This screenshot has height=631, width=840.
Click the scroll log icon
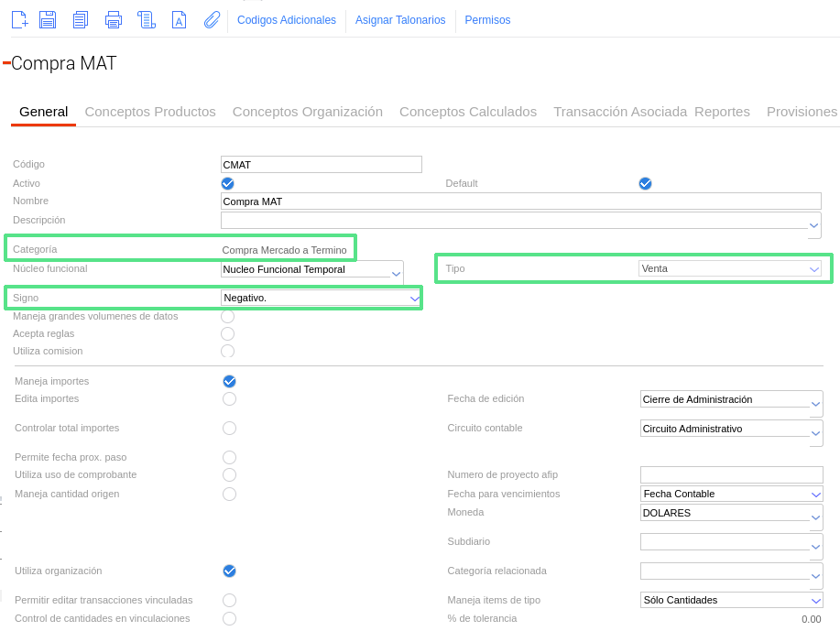click(x=147, y=19)
